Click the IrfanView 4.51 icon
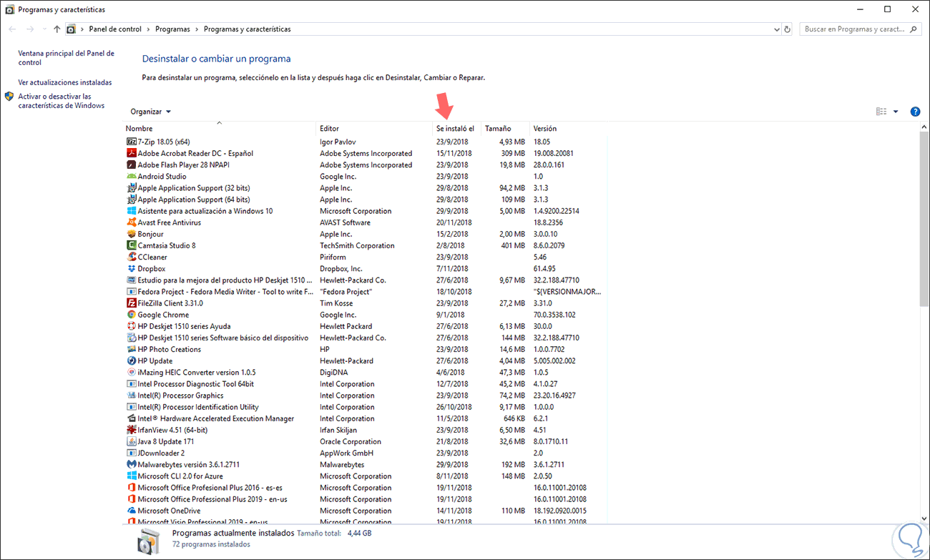Screen dimensions: 930x560 pyautogui.click(x=132, y=430)
